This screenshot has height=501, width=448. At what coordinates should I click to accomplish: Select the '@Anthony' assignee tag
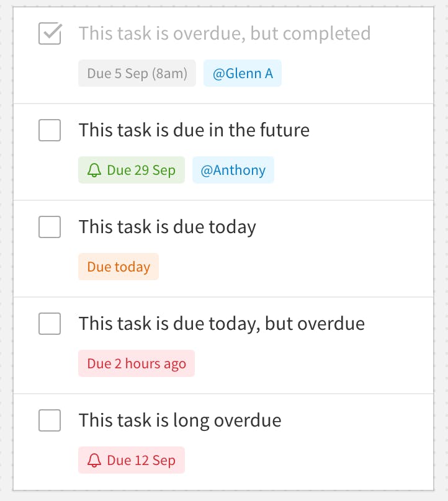tap(233, 171)
